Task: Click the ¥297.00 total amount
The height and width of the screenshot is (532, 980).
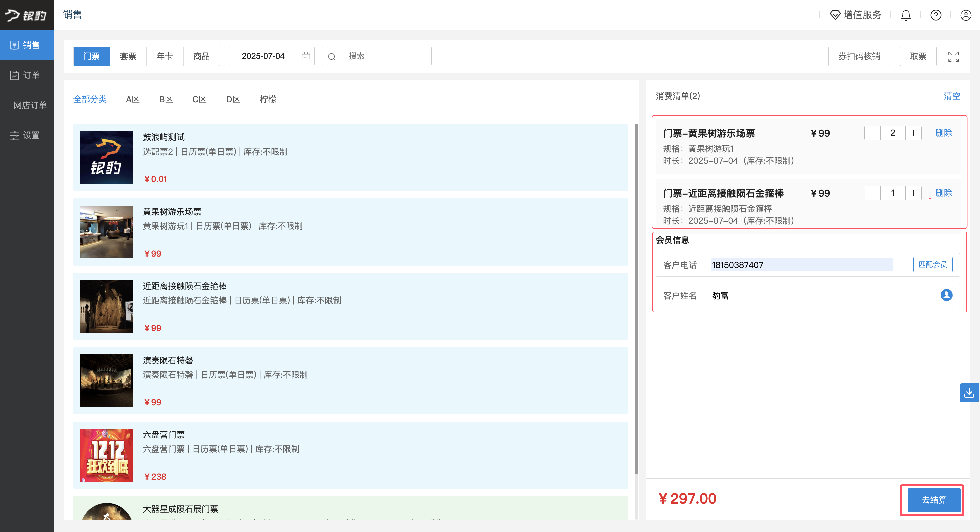Action: click(687, 499)
